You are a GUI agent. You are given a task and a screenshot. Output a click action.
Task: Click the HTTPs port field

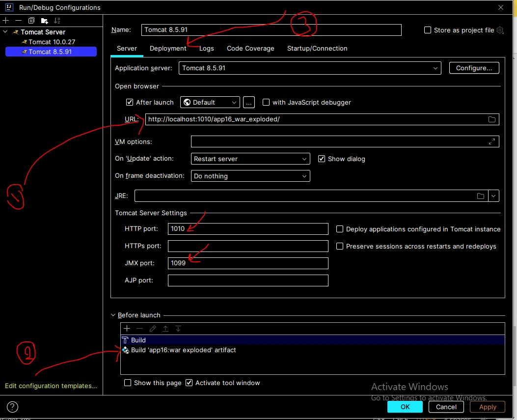pos(248,246)
